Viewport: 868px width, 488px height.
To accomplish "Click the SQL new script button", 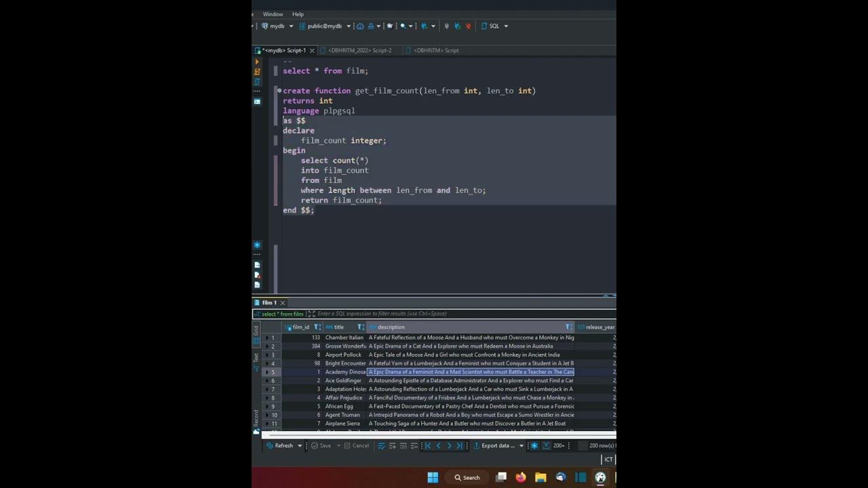I will tap(490, 26).
